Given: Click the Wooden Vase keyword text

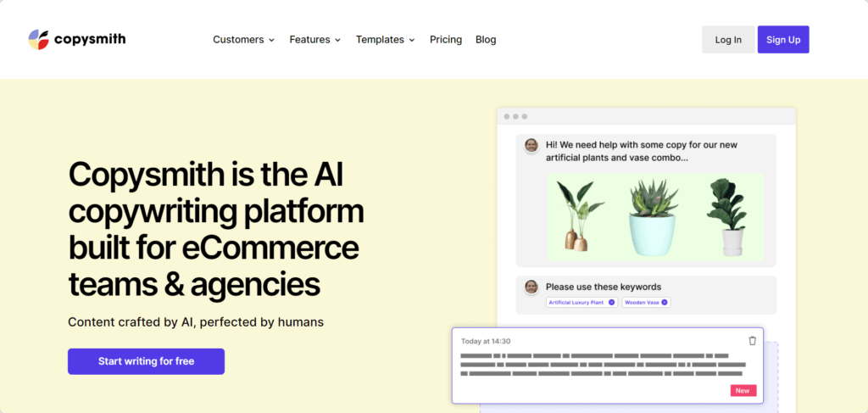Looking at the screenshot, I should point(641,303).
